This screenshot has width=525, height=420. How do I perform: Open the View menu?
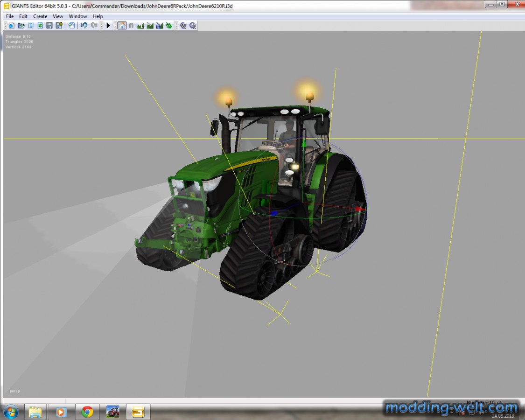(58, 16)
